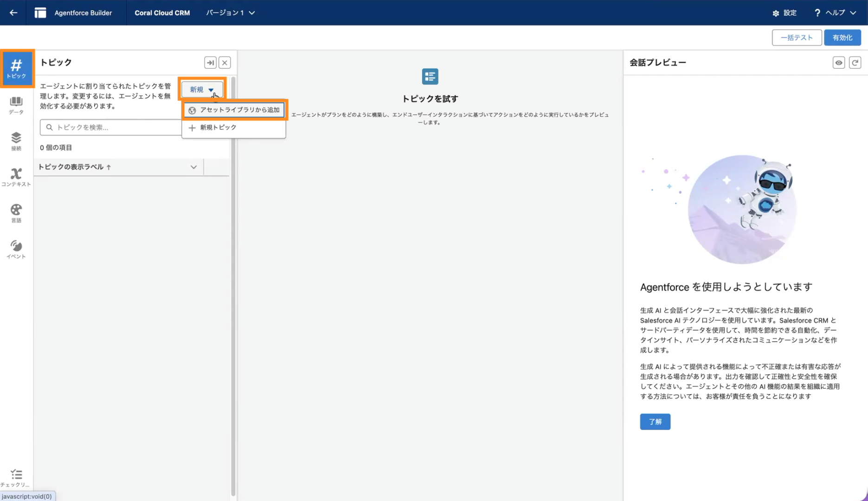Go back using the top-left arrow
The width and height of the screenshot is (868, 501).
[x=13, y=13]
